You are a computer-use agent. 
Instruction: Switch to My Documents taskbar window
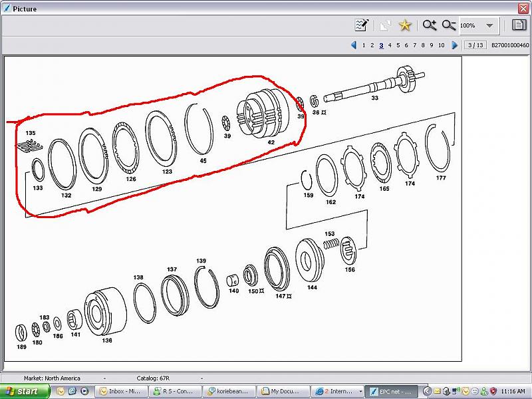click(x=284, y=391)
